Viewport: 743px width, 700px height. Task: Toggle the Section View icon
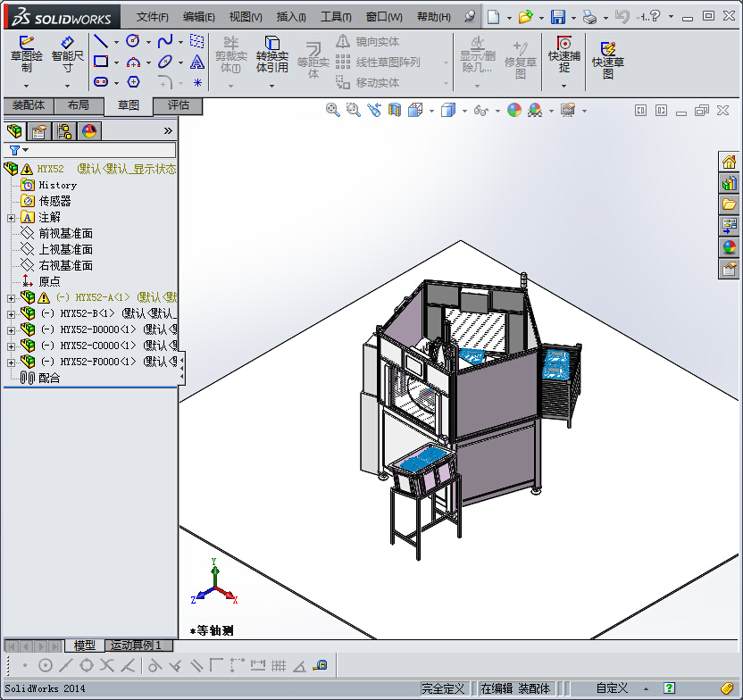tap(394, 111)
